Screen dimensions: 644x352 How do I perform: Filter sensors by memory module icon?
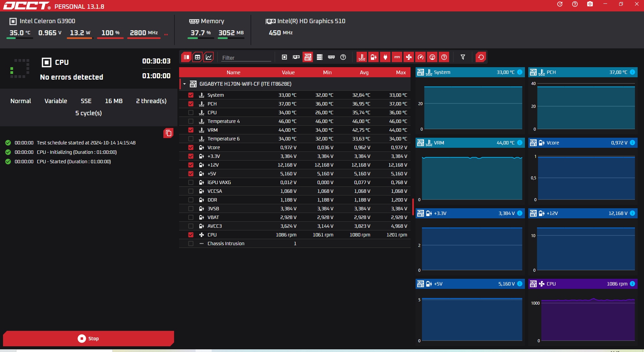point(331,57)
